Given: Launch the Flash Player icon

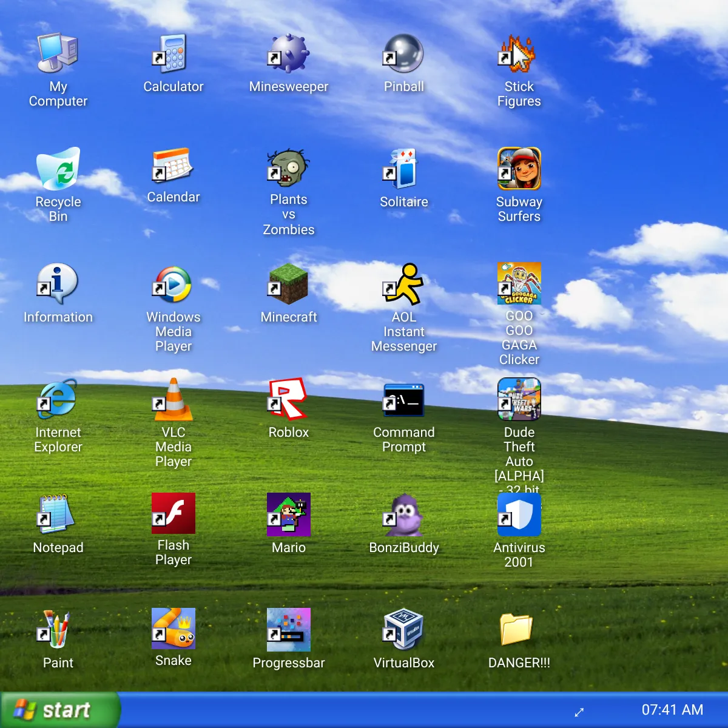Looking at the screenshot, I should point(174,513).
